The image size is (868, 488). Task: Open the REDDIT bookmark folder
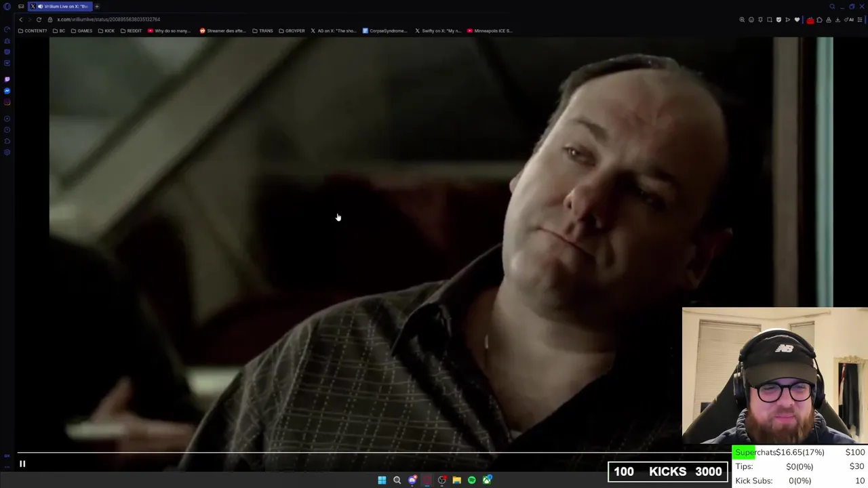131,30
